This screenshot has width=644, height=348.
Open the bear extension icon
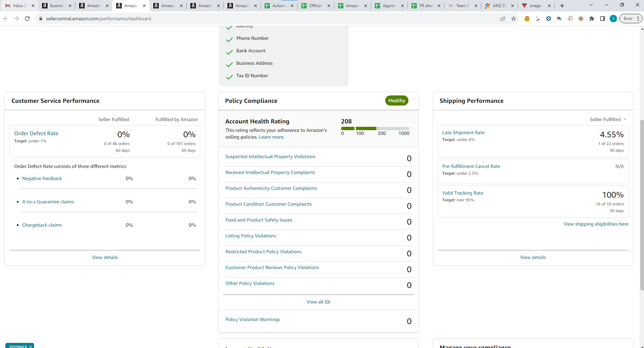tap(527, 19)
